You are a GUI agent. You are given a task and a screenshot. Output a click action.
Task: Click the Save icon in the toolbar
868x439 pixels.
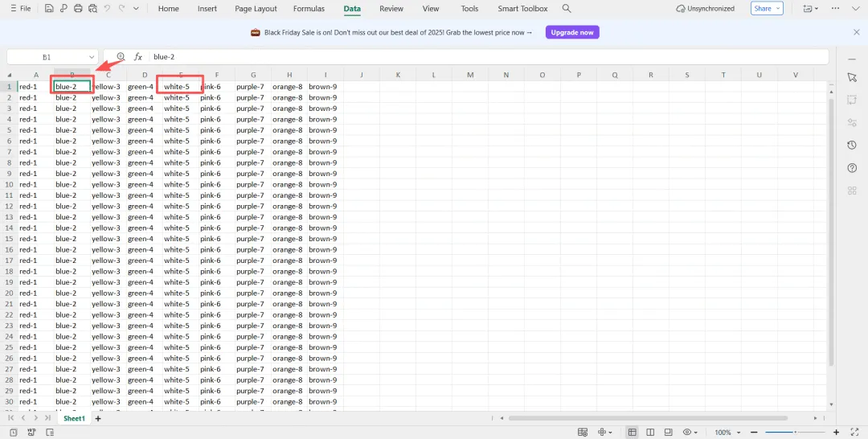click(49, 9)
